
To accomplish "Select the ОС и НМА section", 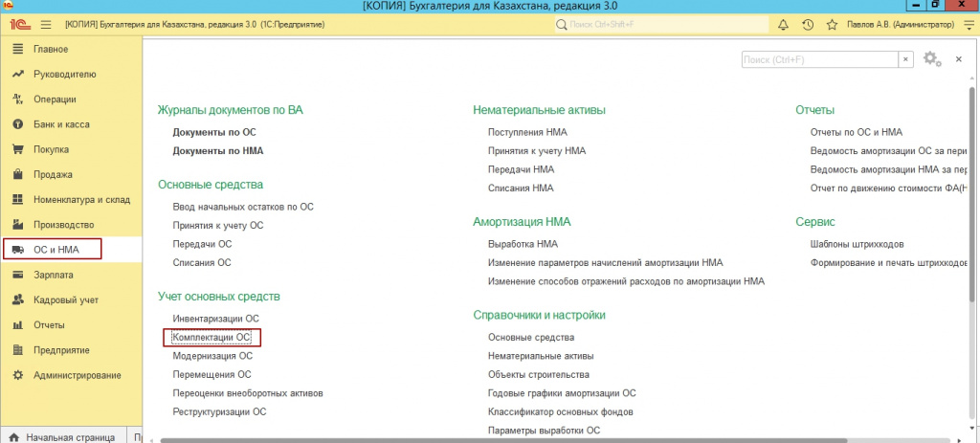I will 71,250.
